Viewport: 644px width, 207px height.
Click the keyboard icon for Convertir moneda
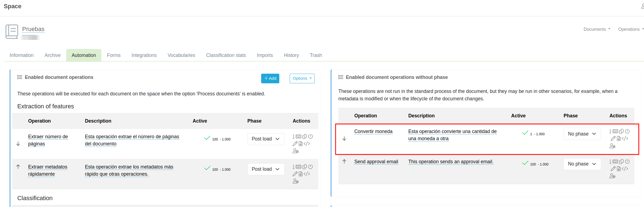[615, 131]
